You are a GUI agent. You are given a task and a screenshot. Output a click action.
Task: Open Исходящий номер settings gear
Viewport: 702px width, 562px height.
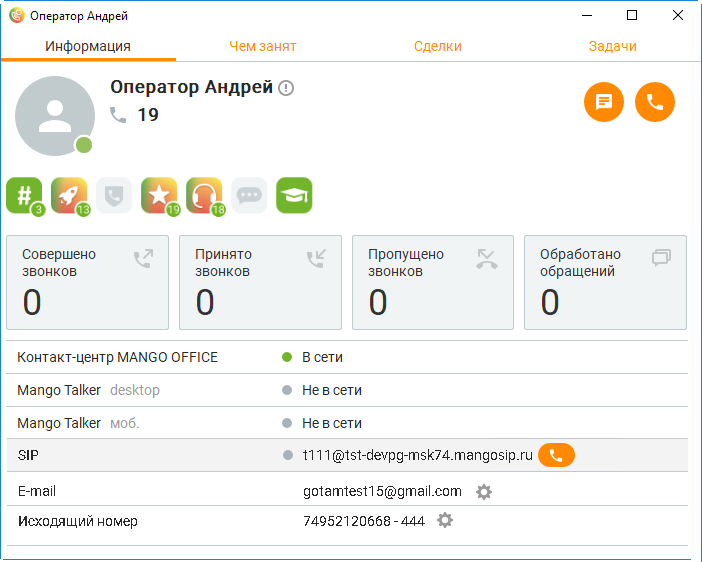point(445,520)
